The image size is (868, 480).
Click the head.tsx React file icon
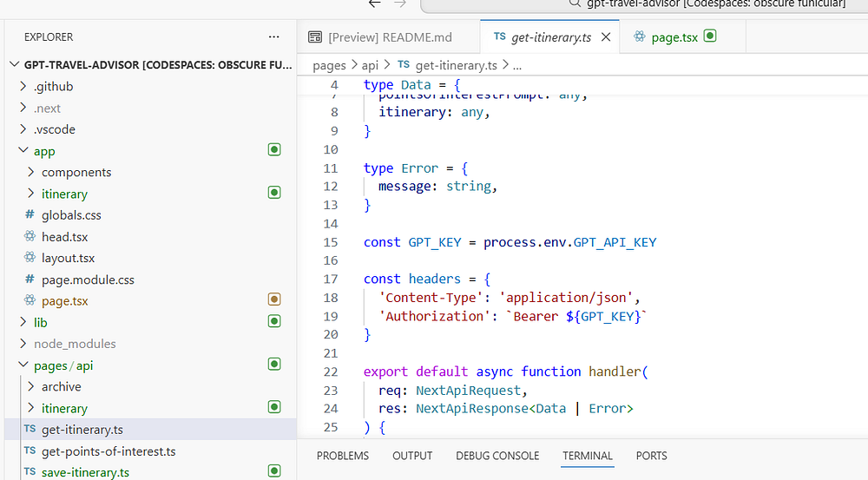(30, 237)
